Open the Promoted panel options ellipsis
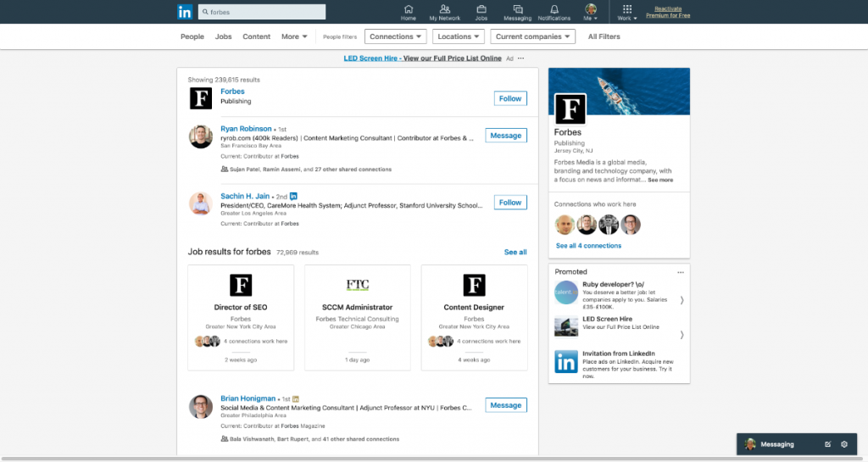The width and height of the screenshot is (868, 462). pyautogui.click(x=681, y=272)
